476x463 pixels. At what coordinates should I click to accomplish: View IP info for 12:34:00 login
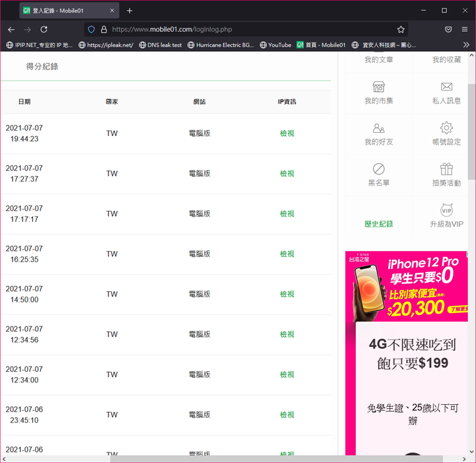[x=287, y=374]
